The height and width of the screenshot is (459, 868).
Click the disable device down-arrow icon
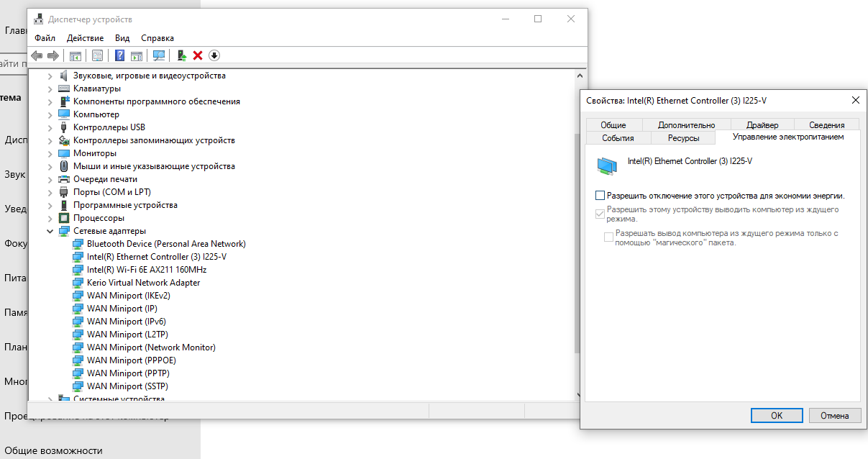[214, 55]
